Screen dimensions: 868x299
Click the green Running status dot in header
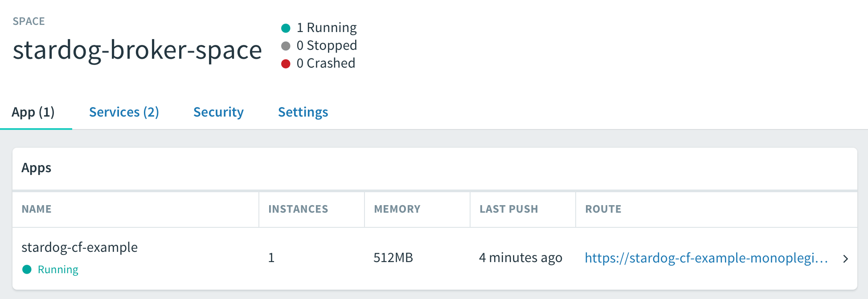(286, 28)
